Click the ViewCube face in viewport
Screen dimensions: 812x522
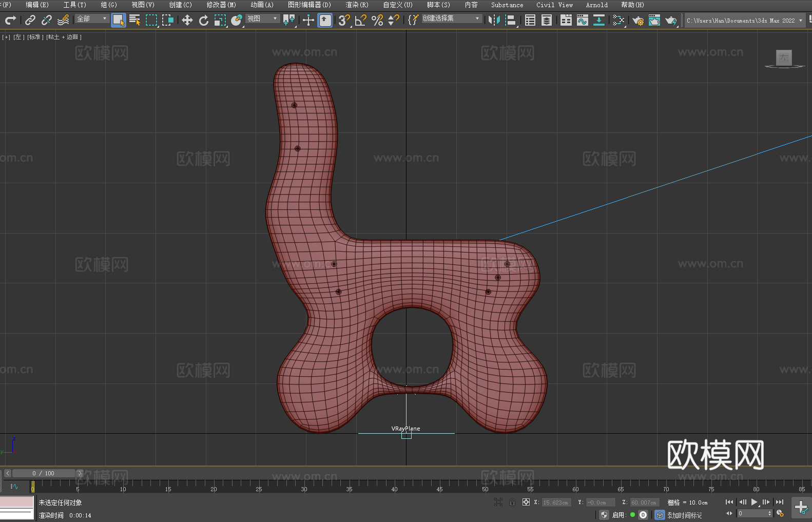(784, 57)
